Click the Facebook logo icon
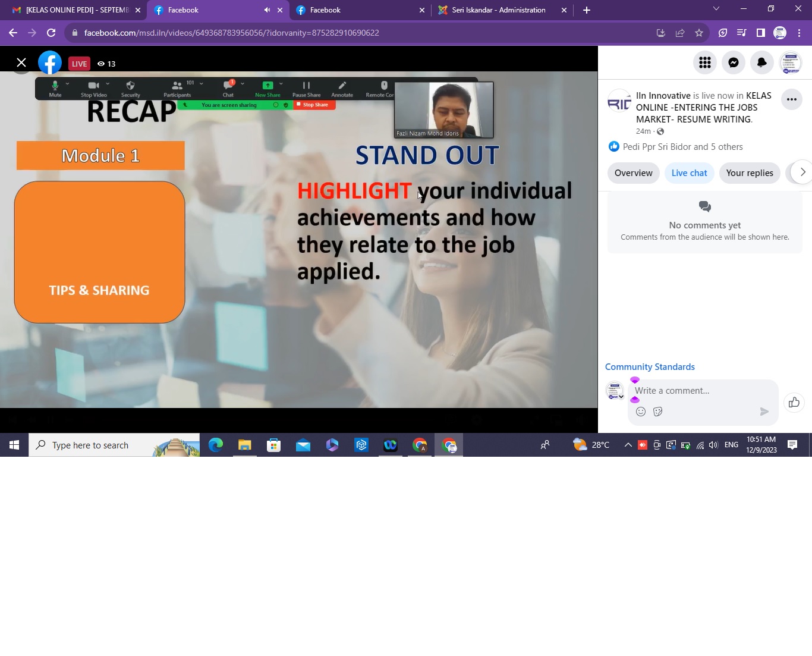Screen dimensions: 812x656 coord(50,62)
